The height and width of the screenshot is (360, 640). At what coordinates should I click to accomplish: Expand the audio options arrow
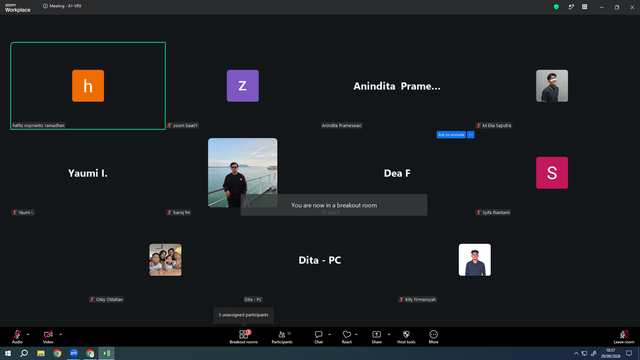pyautogui.click(x=28, y=334)
